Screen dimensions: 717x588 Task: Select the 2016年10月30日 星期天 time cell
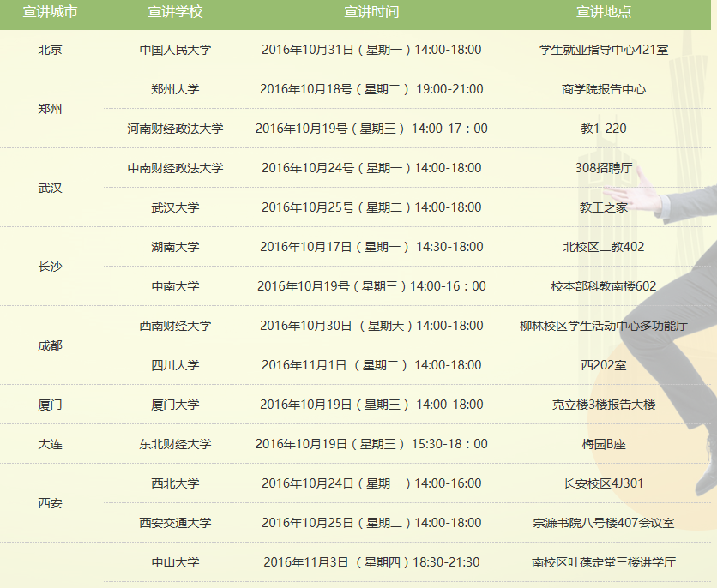pos(371,326)
